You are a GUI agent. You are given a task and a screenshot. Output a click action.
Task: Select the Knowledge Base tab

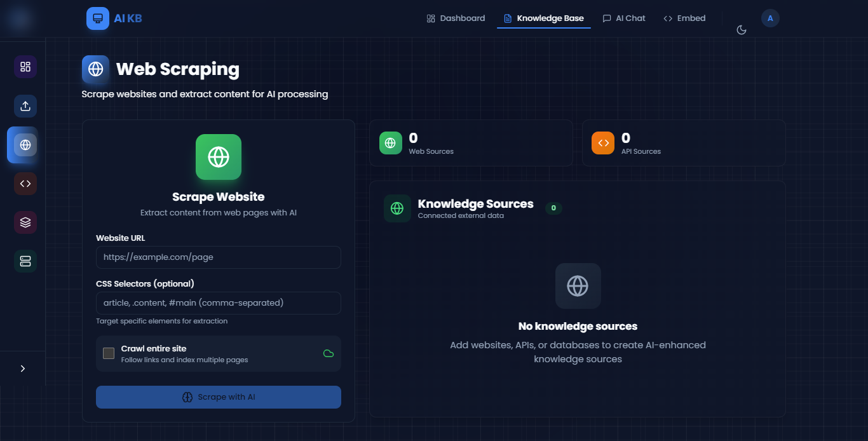[544, 18]
